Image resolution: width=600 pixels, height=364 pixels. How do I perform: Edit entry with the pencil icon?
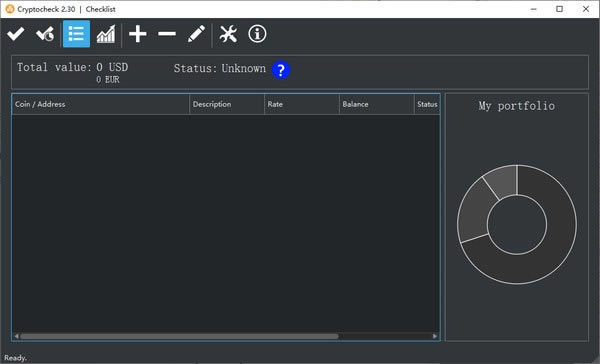pos(196,34)
